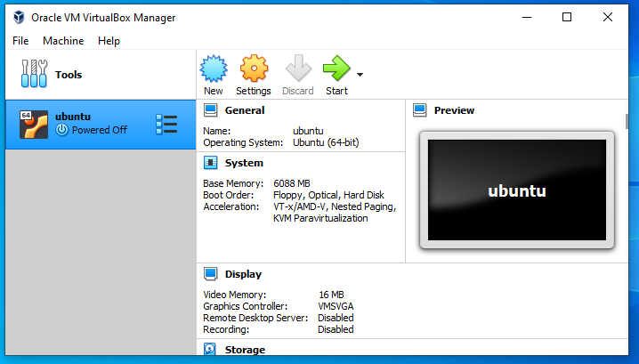Open the Storage section header link
This screenshot has height=364, width=639.
click(245, 350)
